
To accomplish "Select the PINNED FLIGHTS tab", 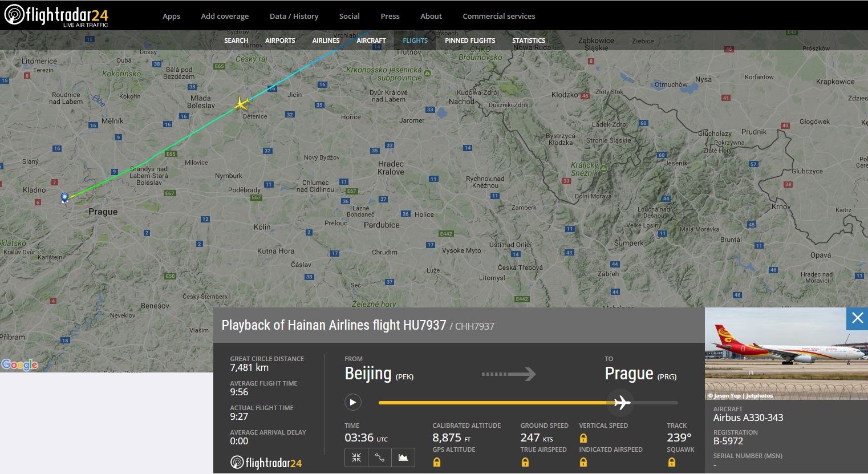I will pos(470,40).
